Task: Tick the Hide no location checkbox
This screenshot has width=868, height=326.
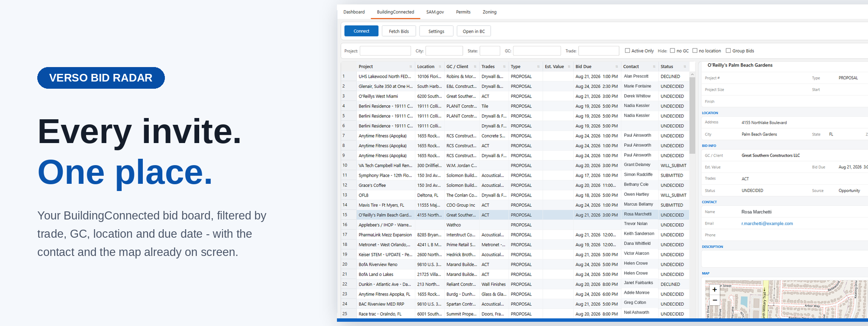Action: (695, 51)
